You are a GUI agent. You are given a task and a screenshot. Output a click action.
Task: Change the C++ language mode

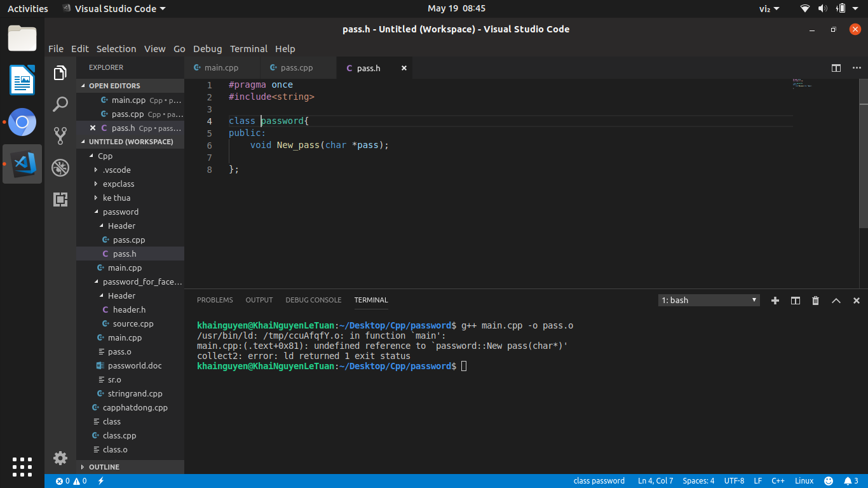pyautogui.click(x=778, y=481)
